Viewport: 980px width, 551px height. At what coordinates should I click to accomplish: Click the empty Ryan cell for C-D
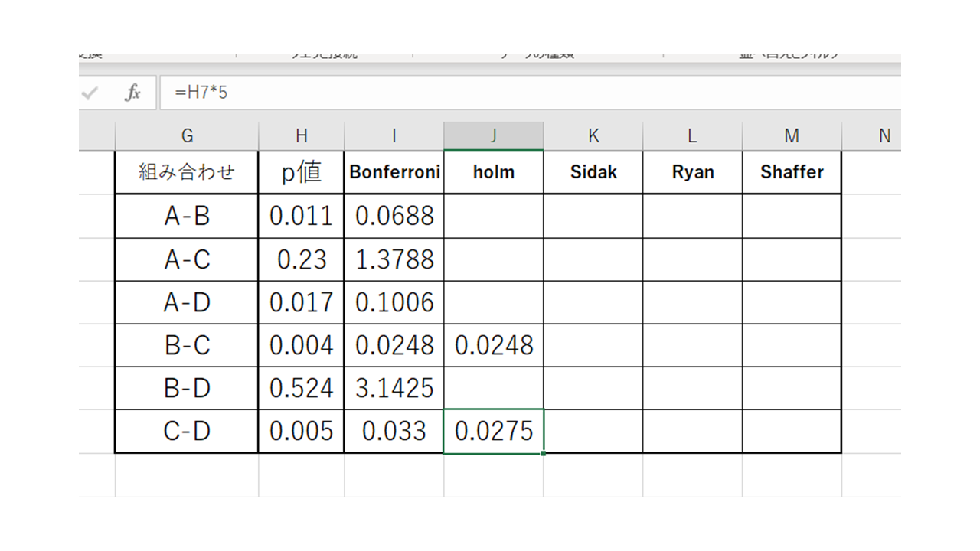(x=692, y=432)
